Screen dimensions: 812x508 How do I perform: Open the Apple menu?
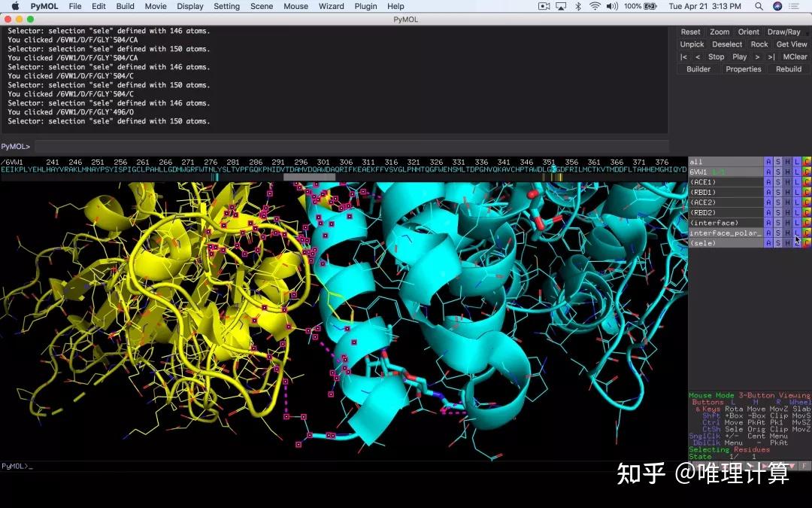pos(15,6)
